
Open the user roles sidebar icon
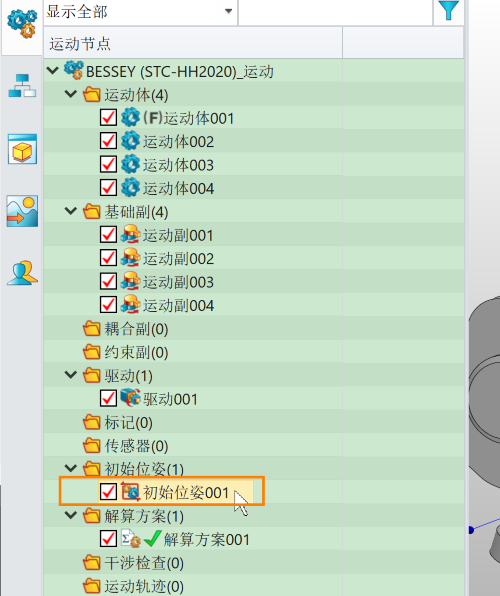coord(22,273)
